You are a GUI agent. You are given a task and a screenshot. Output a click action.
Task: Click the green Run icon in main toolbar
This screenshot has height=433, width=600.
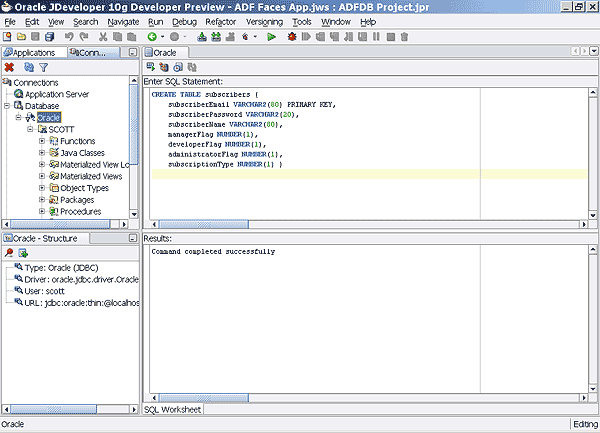pos(271,37)
